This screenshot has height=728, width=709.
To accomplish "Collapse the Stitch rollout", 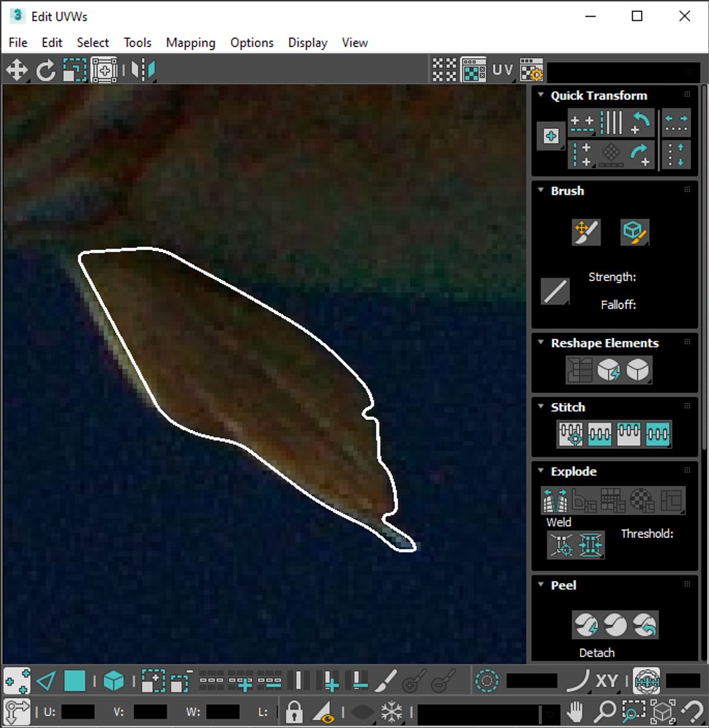I will pyautogui.click(x=541, y=406).
